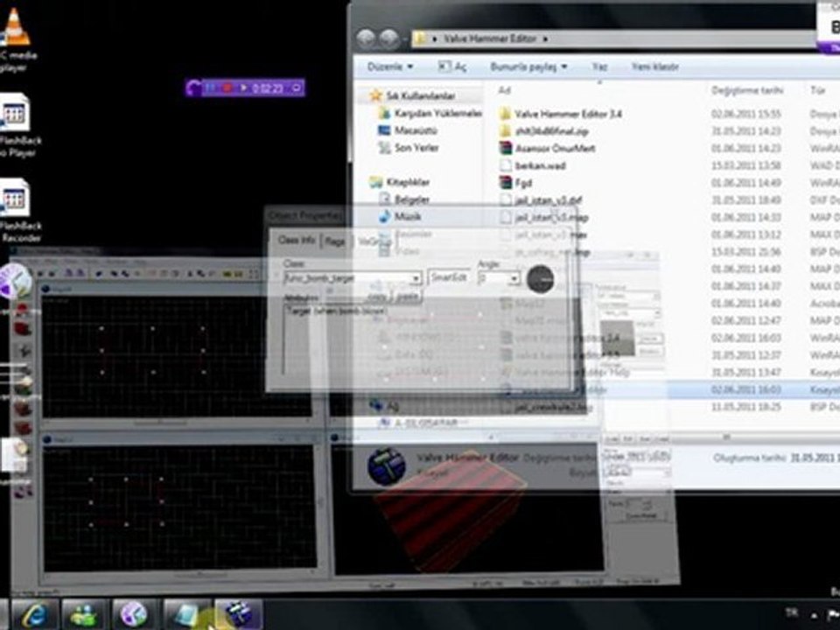Click the copy button in Object Properties
The image size is (840, 630).
[377, 297]
